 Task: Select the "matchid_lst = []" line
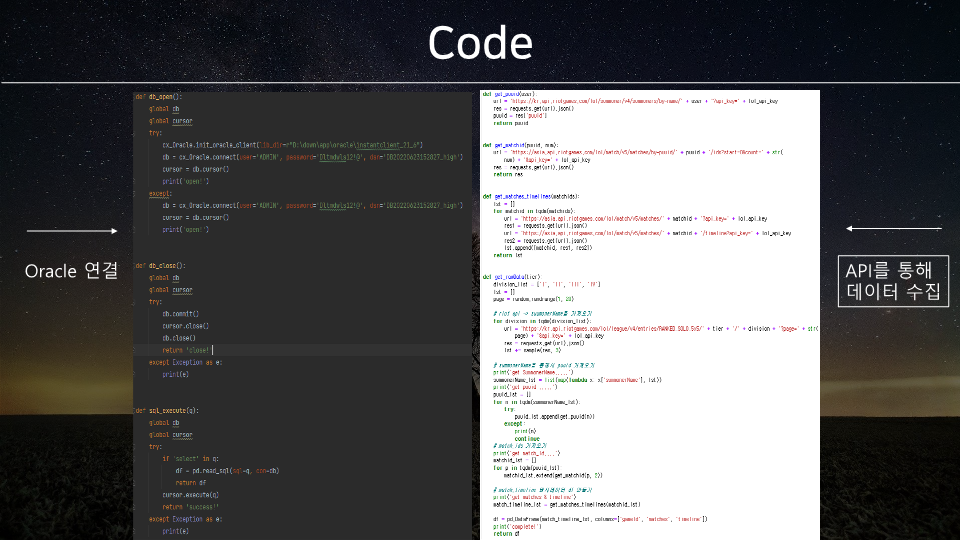(515, 460)
